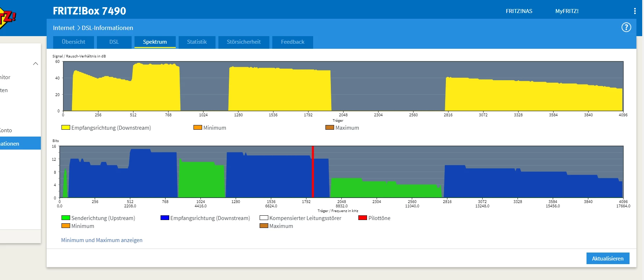644x280 pixels.
Task: Click 'Minimum und Maximum anzeigen' link
Action: 102,240
